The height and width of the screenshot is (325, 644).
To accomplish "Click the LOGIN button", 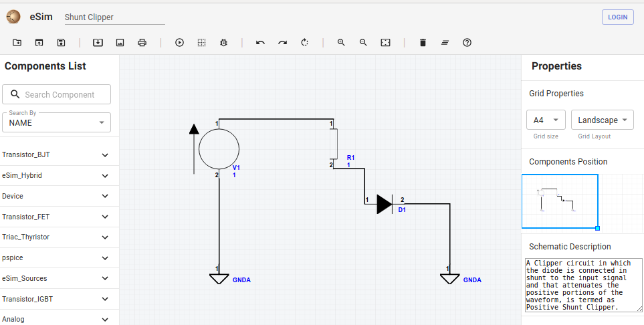I will click(x=618, y=17).
